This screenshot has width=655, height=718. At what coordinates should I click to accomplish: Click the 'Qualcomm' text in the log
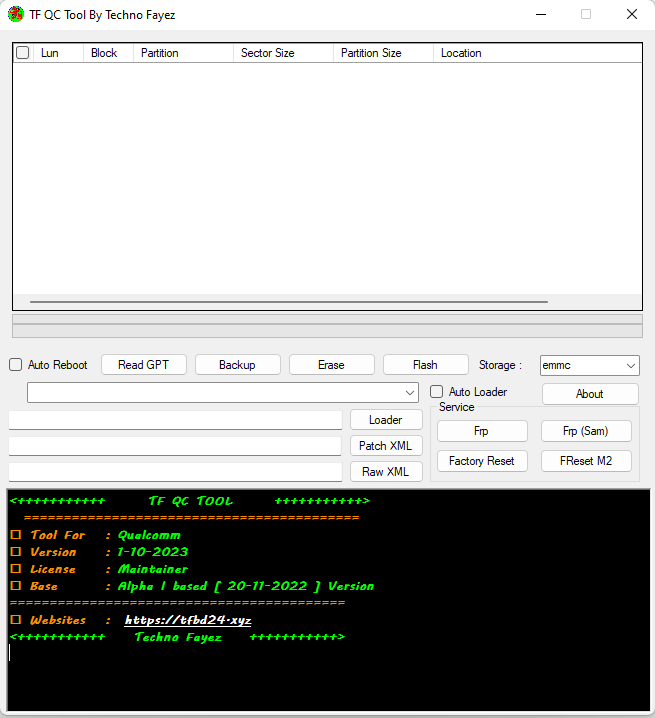[149, 535]
